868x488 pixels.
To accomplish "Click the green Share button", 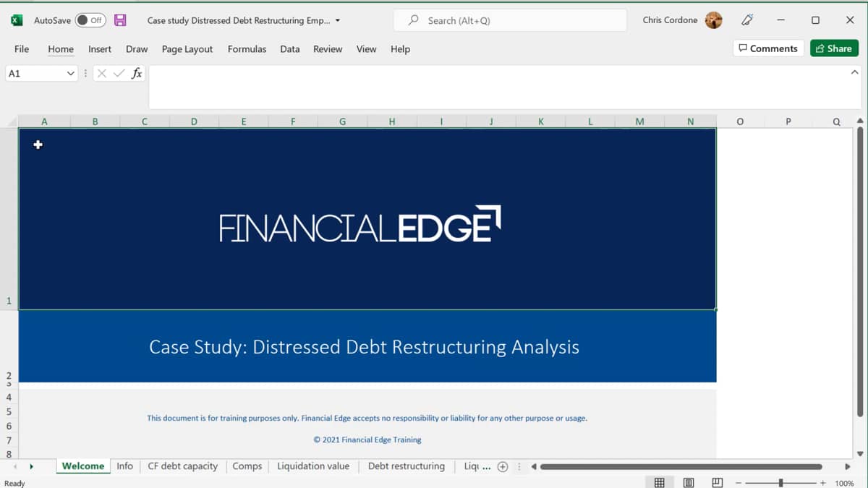I will tap(834, 48).
